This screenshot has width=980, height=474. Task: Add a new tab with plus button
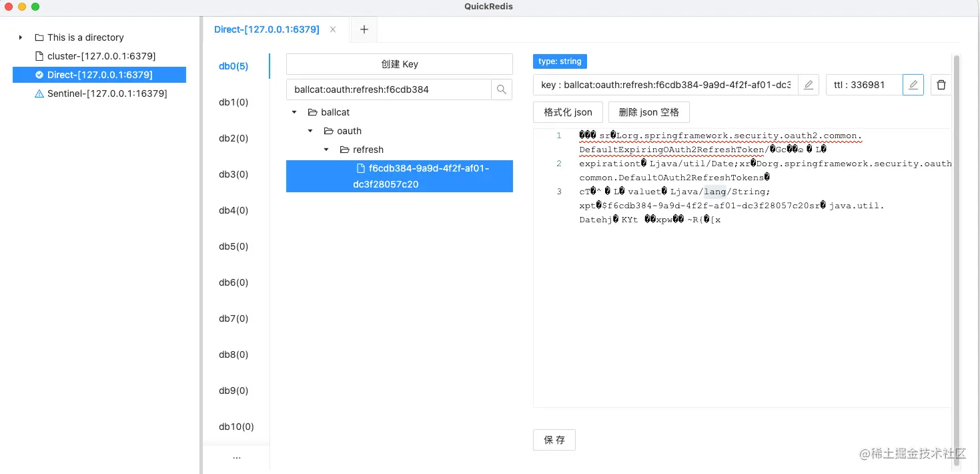[x=364, y=29]
